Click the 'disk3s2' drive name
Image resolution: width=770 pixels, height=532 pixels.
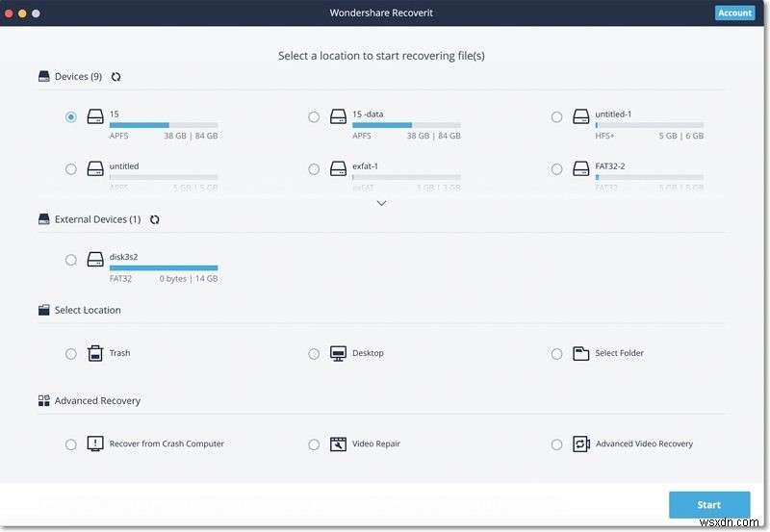[124, 257]
